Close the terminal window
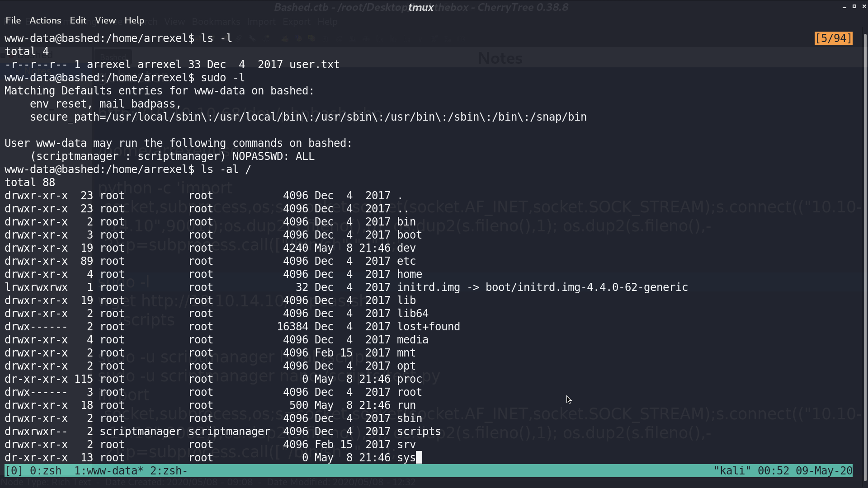Viewport: 868px width, 488px height. 864,7
